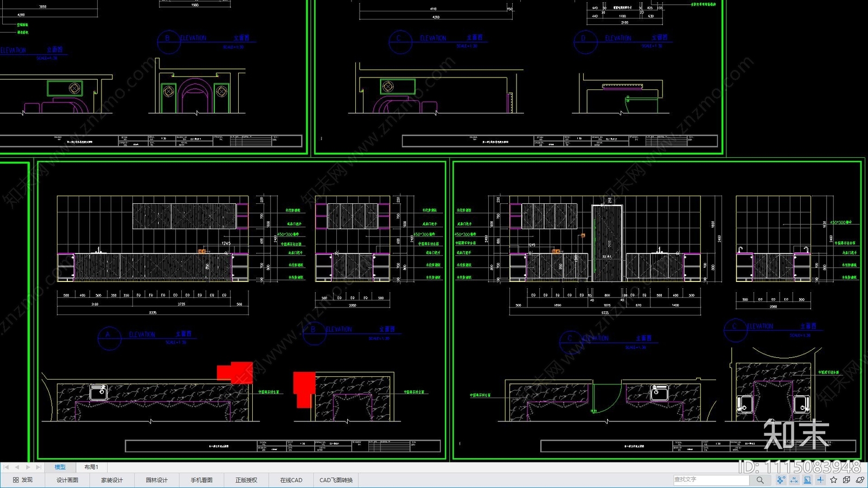The image size is (868, 488).
Task: Toggle the blue layout frame icon
Action: tap(807, 480)
